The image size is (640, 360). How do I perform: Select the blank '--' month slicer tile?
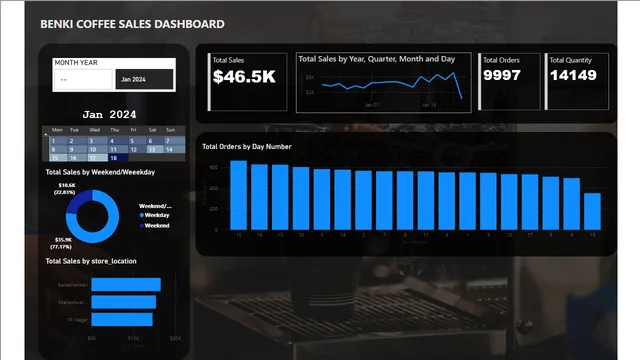pyautogui.click(x=83, y=79)
